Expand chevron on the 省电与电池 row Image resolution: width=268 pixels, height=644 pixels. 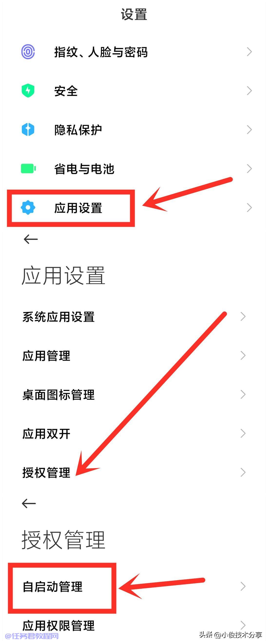[249, 169]
